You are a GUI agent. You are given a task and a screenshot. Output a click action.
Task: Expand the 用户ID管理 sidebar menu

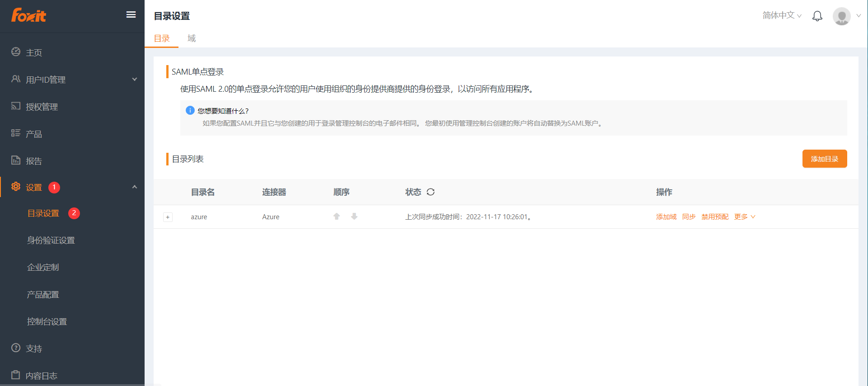pyautogui.click(x=72, y=80)
